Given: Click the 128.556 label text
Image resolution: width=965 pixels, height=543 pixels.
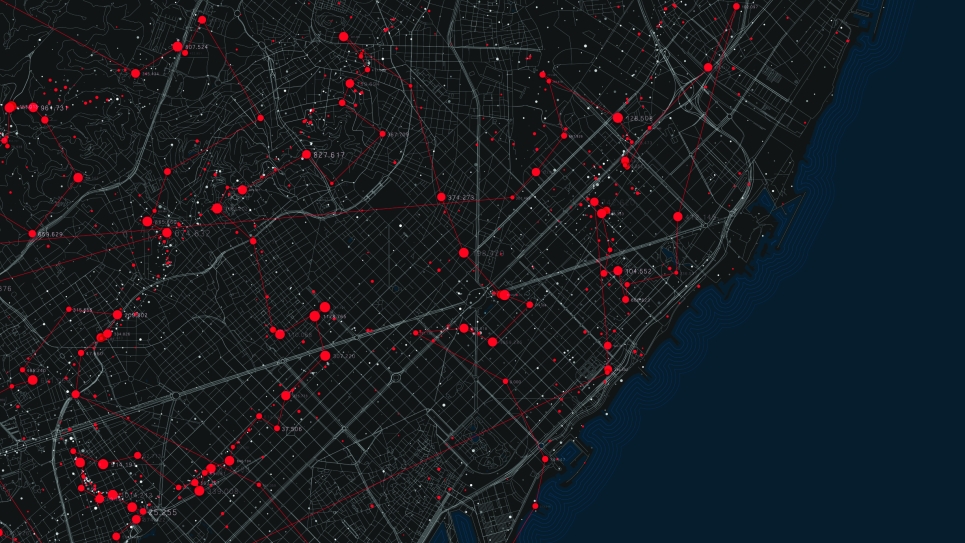Looking at the screenshot, I should coord(640,119).
